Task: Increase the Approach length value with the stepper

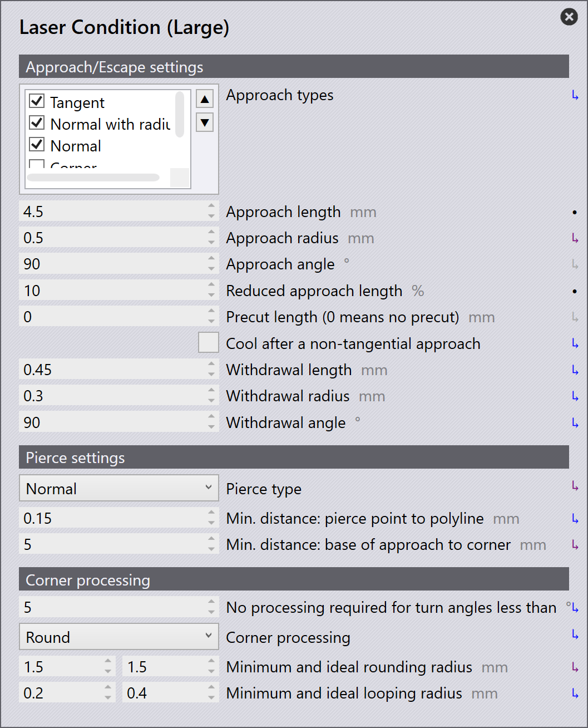Action: click(x=211, y=206)
